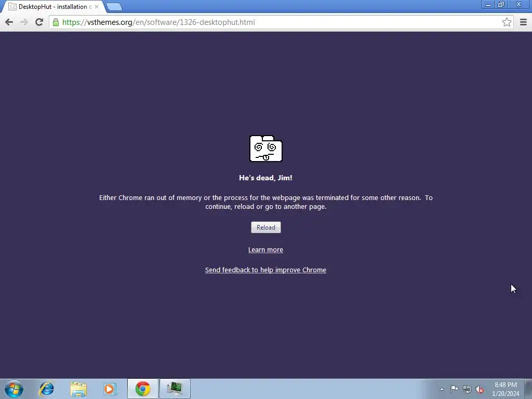Click the He's dead, Jim! heading
The height and width of the screenshot is (399, 532).
(x=265, y=178)
